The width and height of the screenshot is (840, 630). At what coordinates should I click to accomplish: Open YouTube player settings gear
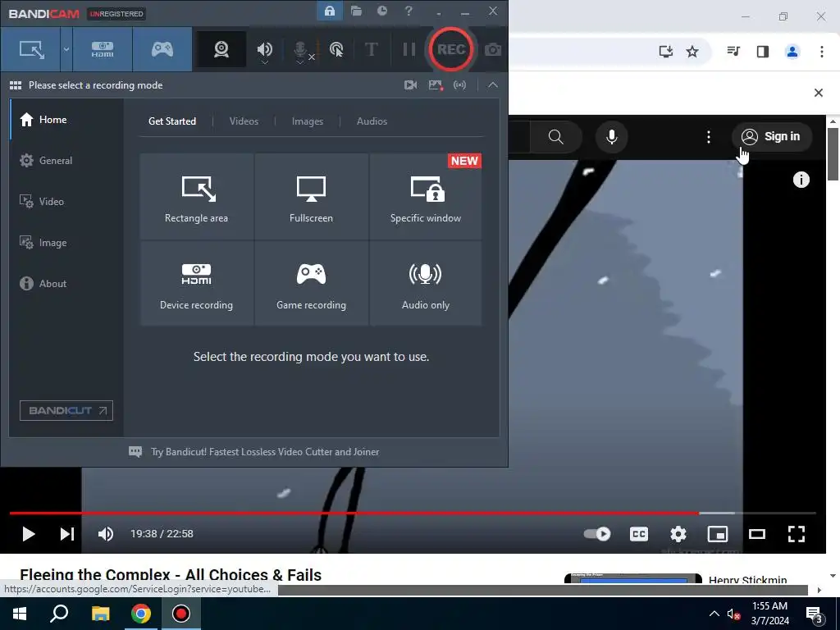pyautogui.click(x=678, y=533)
